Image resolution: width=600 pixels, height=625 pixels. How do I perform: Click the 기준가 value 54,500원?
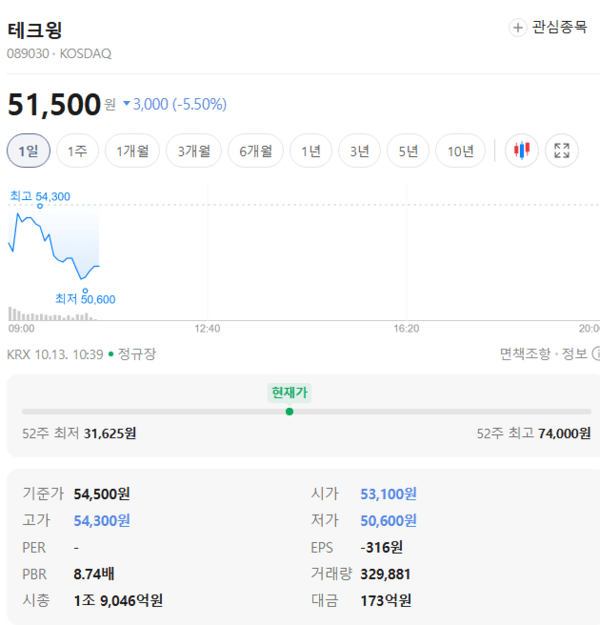pyautogui.click(x=102, y=494)
